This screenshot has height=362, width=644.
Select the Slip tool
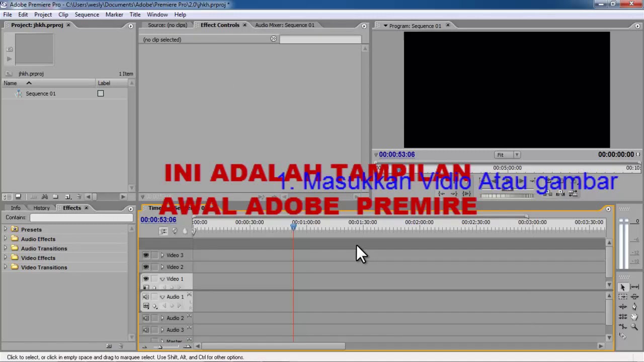634,287
